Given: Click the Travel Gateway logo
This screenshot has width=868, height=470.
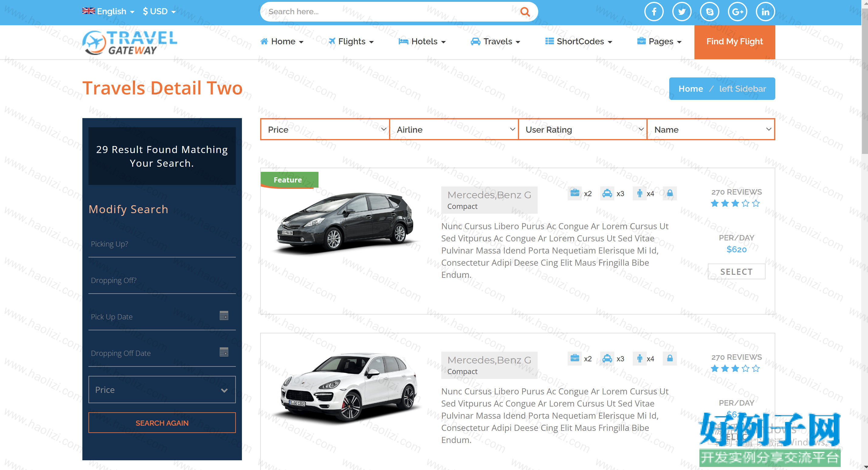Looking at the screenshot, I should pos(130,43).
